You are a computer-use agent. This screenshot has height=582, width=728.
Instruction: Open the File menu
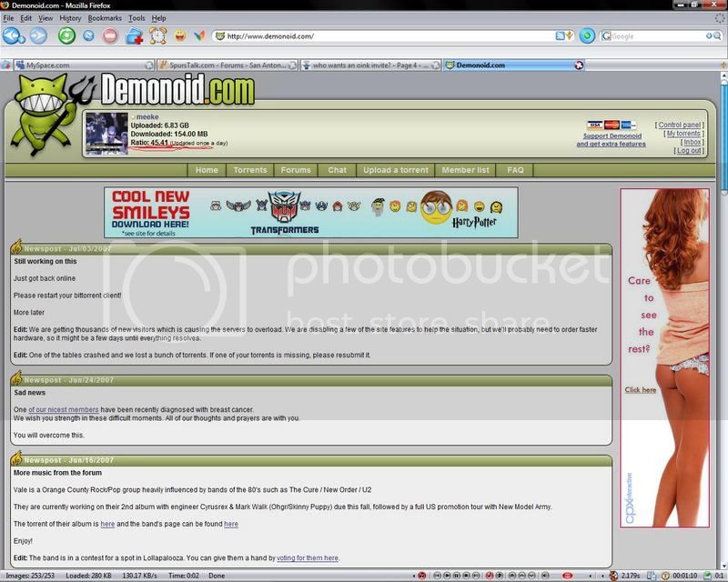tap(8, 18)
